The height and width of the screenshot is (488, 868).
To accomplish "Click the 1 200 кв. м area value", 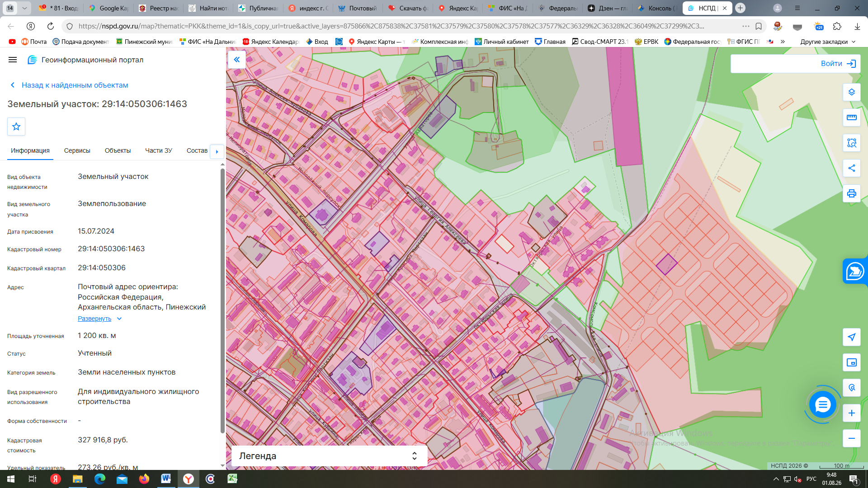I will (97, 336).
